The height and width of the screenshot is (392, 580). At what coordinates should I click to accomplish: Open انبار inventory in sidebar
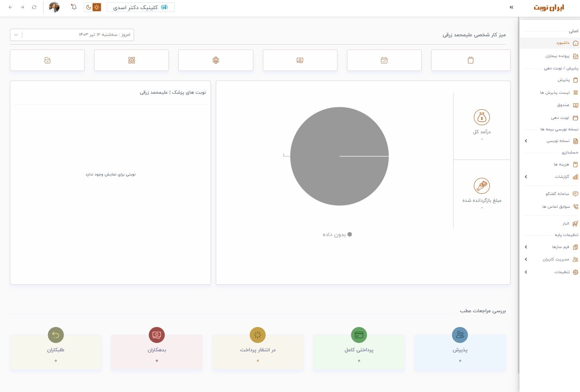click(550, 223)
